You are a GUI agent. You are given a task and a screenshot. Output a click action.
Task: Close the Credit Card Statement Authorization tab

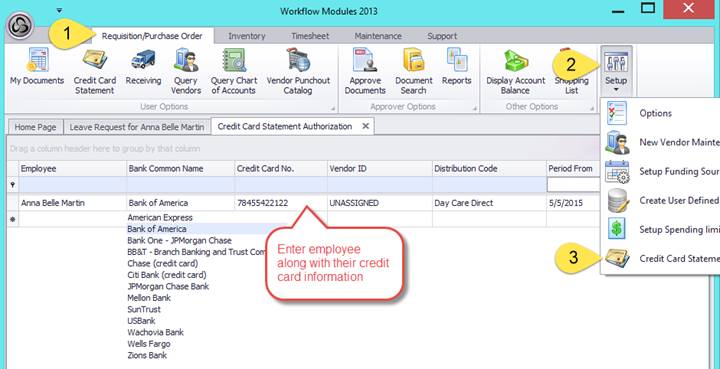(x=366, y=126)
